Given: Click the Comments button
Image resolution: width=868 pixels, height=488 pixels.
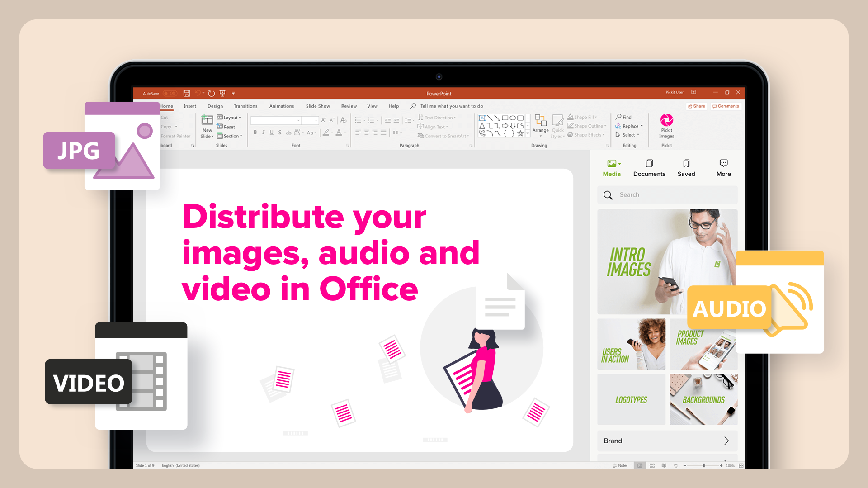Looking at the screenshot, I should point(726,106).
